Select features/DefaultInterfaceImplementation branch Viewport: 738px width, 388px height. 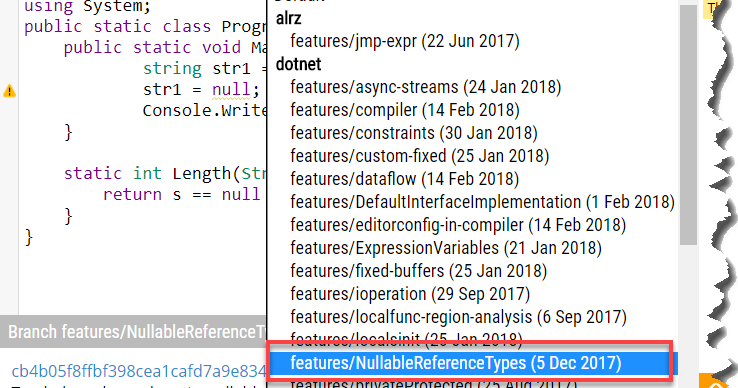tap(482, 202)
